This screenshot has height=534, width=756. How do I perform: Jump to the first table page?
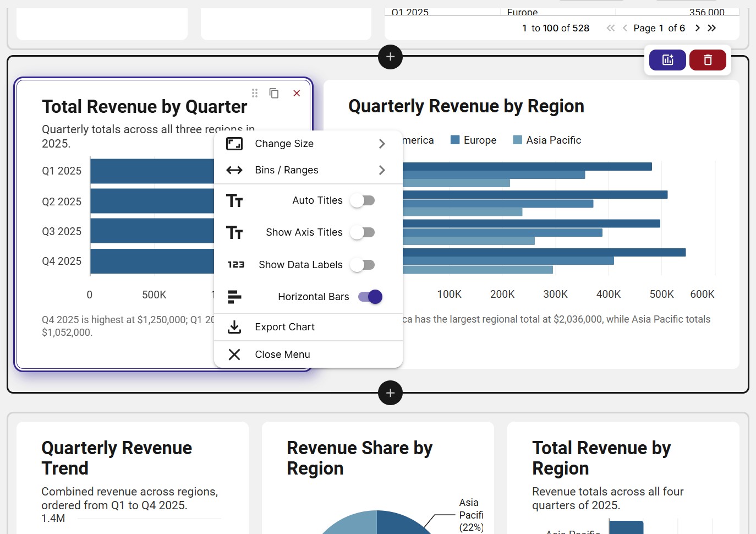610,28
